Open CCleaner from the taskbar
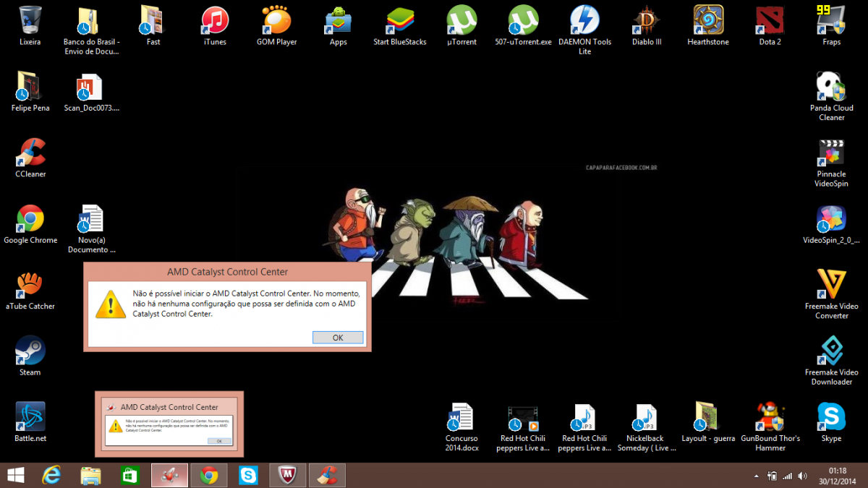868x488 pixels. (327, 475)
